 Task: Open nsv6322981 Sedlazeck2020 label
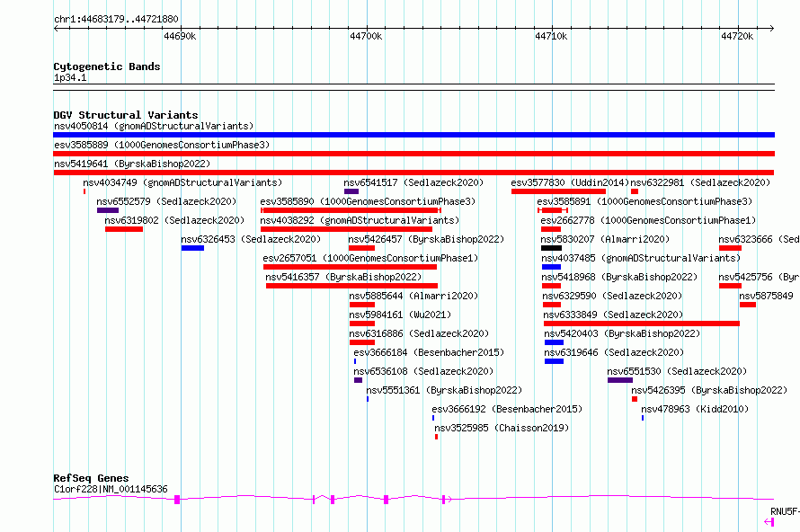coord(700,182)
